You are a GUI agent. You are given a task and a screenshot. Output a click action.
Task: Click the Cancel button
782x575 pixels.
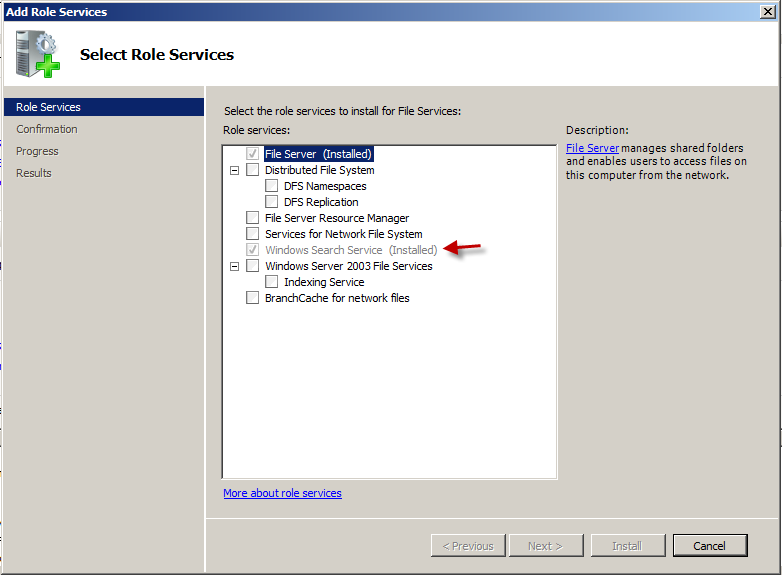click(x=709, y=546)
